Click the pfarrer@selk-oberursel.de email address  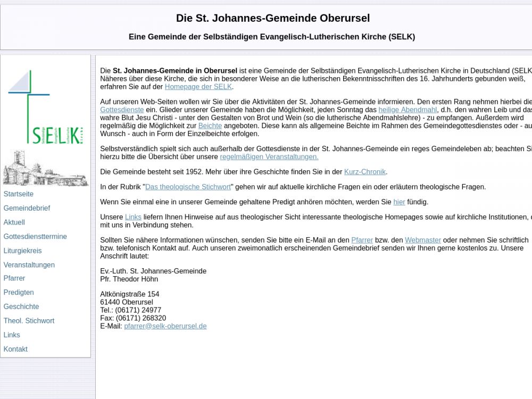click(x=165, y=326)
